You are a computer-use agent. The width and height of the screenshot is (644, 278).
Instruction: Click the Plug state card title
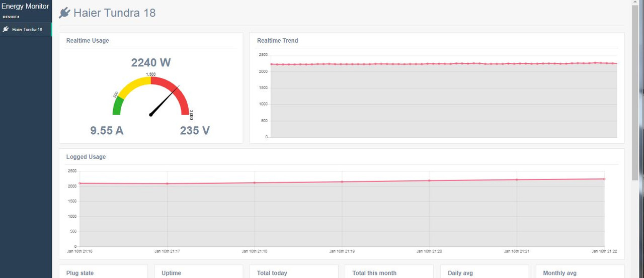(80, 273)
